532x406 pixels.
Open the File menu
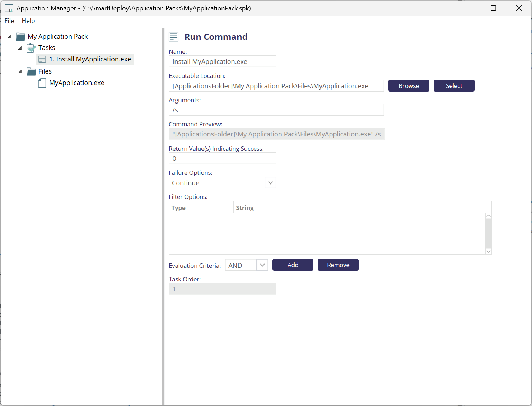[9, 21]
